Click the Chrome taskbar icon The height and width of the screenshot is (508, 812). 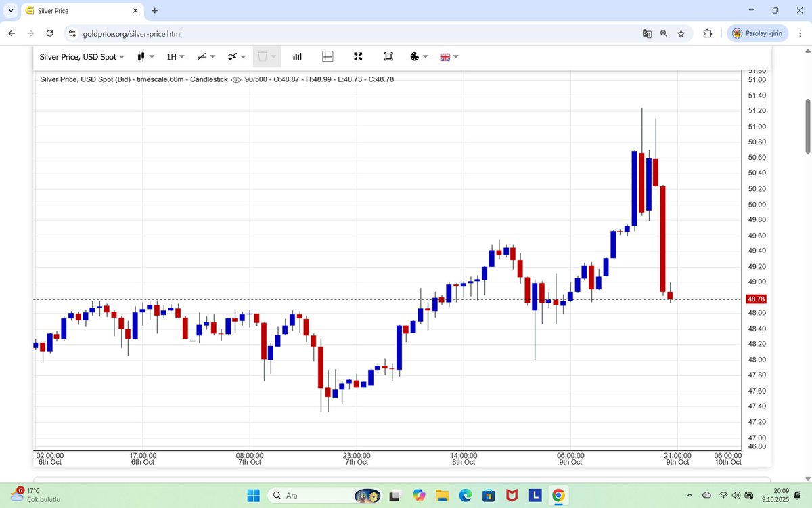pyautogui.click(x=559, y=496)
